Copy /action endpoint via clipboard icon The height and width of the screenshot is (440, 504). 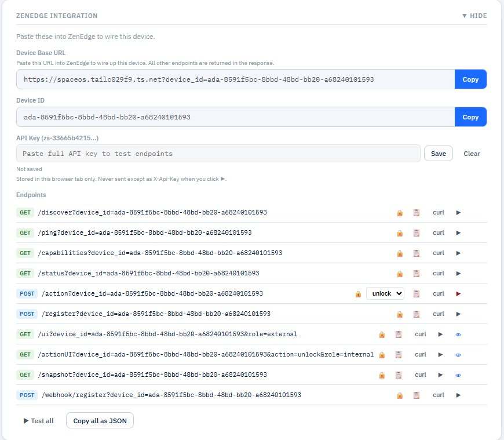pyautogui.click(x=417, y=294)
